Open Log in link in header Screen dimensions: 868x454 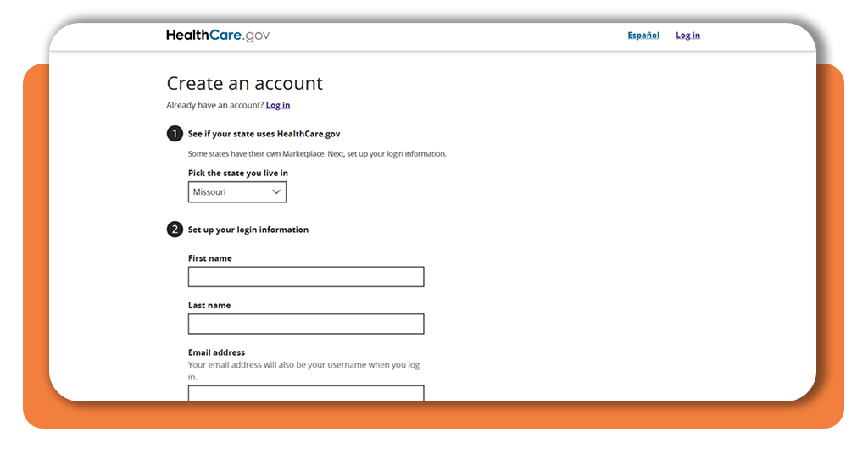click(x=687, y=36)
